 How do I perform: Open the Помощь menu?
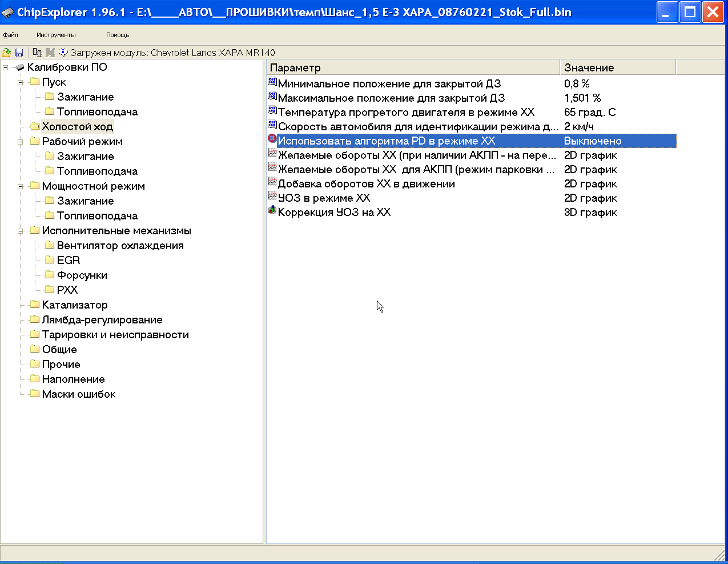pyautogui.click(x=118, y=35)
